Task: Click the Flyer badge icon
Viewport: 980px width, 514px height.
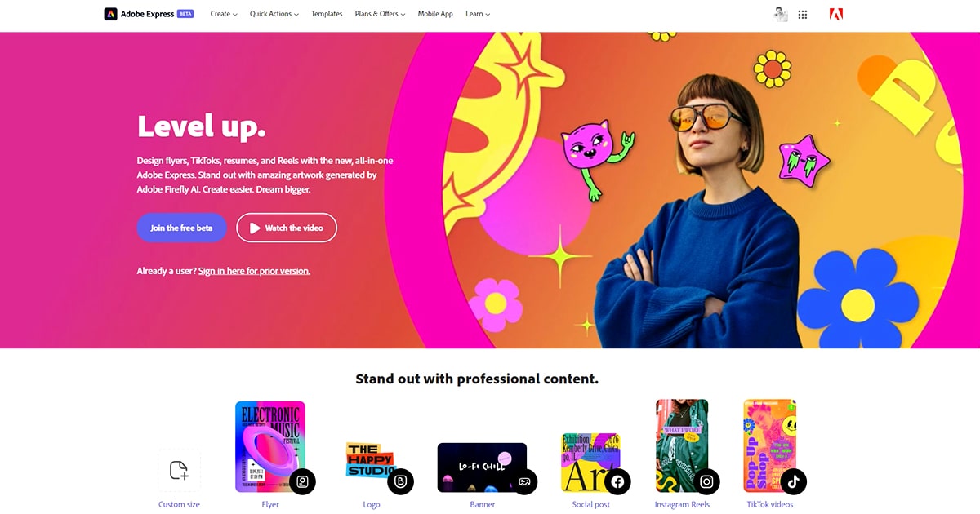Action: [302, 481]
